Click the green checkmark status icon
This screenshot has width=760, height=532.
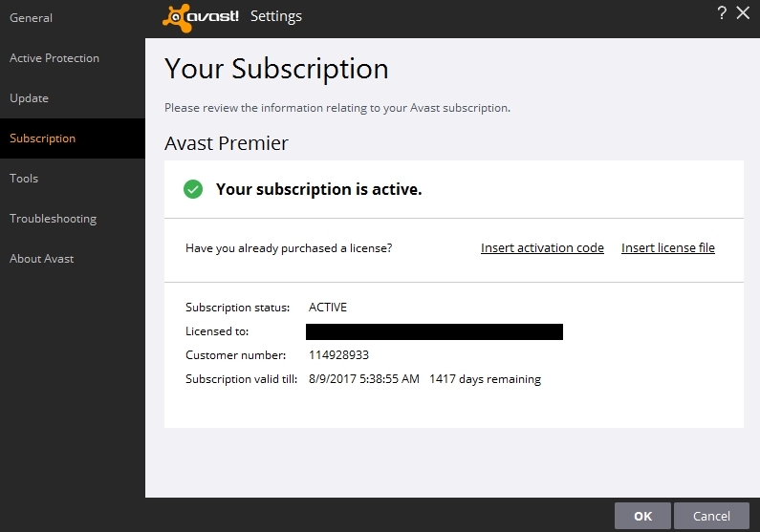[193, 189]
